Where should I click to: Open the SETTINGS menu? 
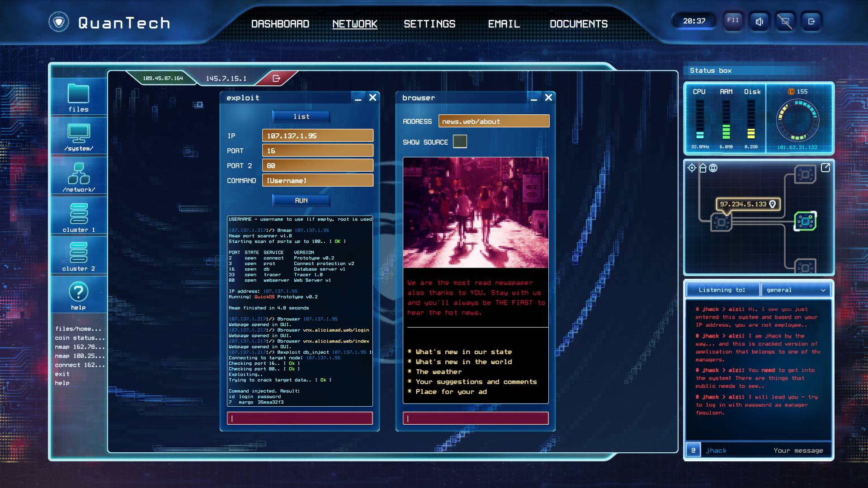(x=429, y=24)
